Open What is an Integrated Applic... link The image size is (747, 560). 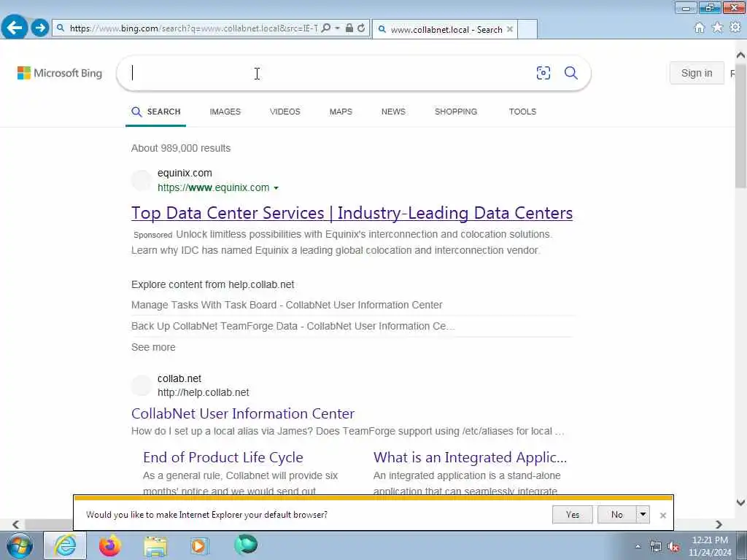471,457
